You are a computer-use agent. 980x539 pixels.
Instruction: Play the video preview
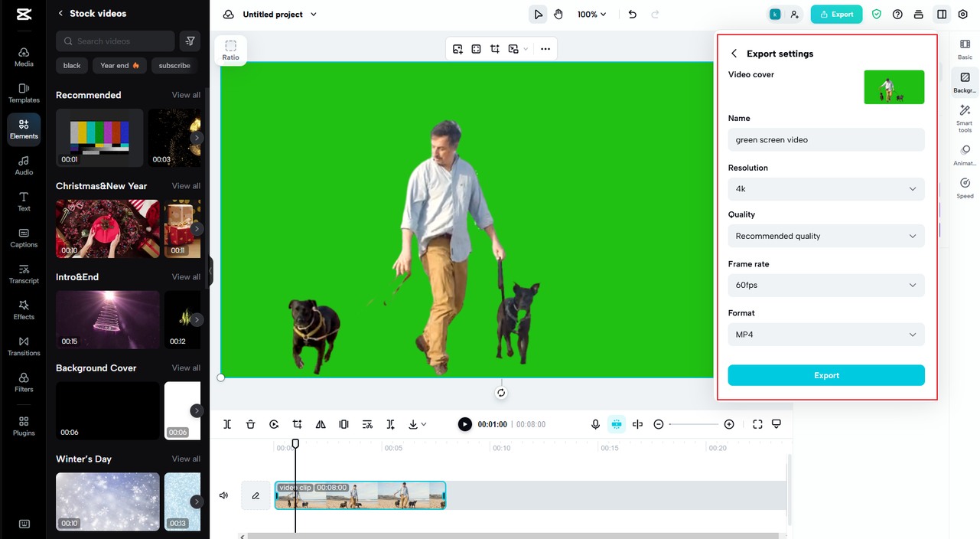(465, 424)
